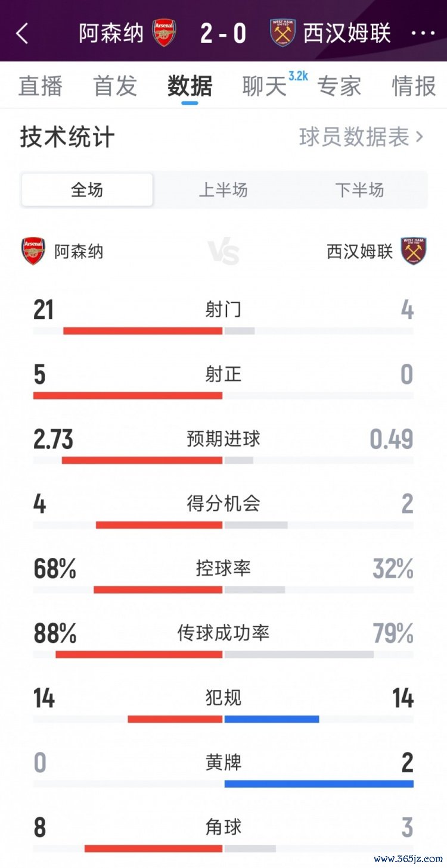
Task: Switch to the 直播 live tab
Action: pyautogui.click(x=41, y=86)
